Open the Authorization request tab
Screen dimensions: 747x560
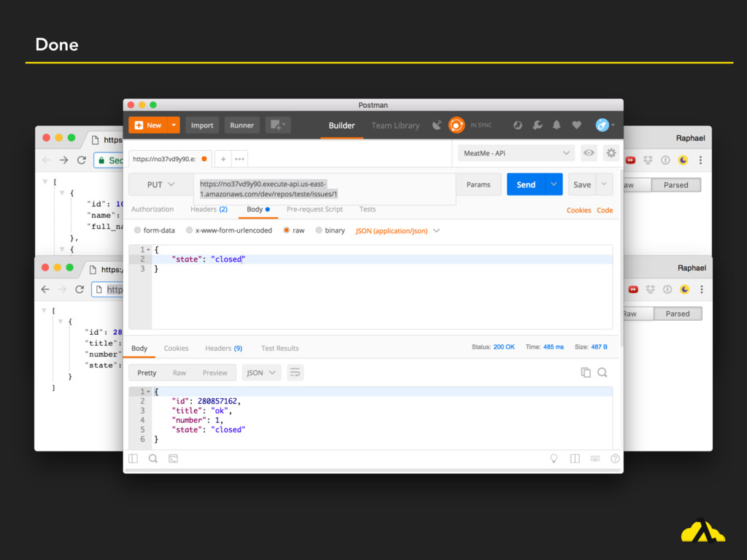(152, 209)
